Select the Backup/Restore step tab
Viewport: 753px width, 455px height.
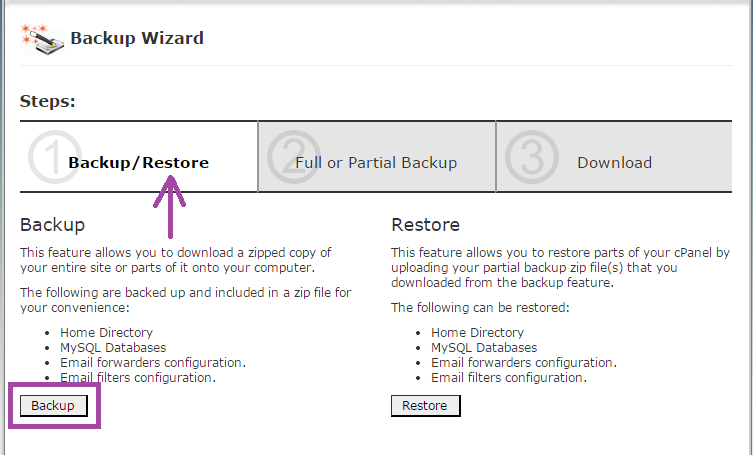coord(138,157)
